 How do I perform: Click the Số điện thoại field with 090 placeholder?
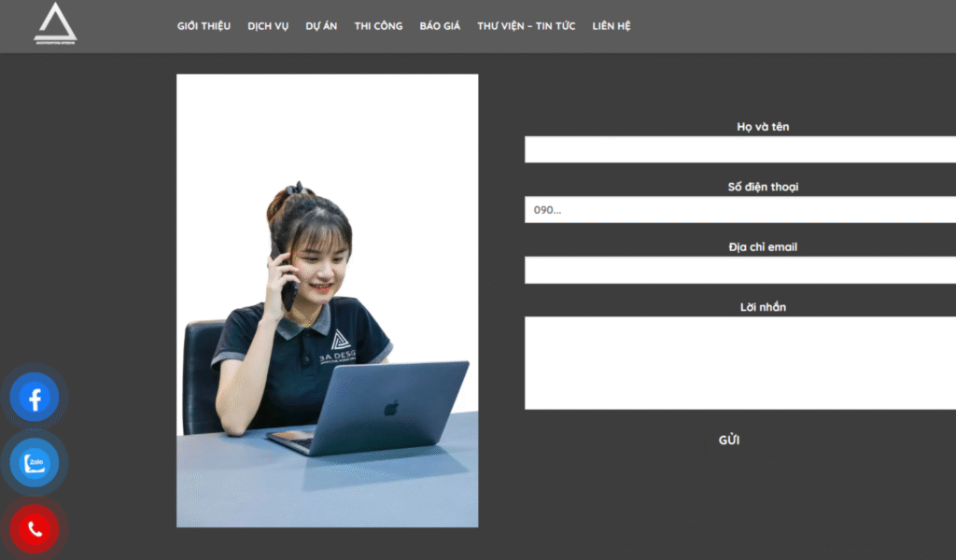[x=739, y=210]
